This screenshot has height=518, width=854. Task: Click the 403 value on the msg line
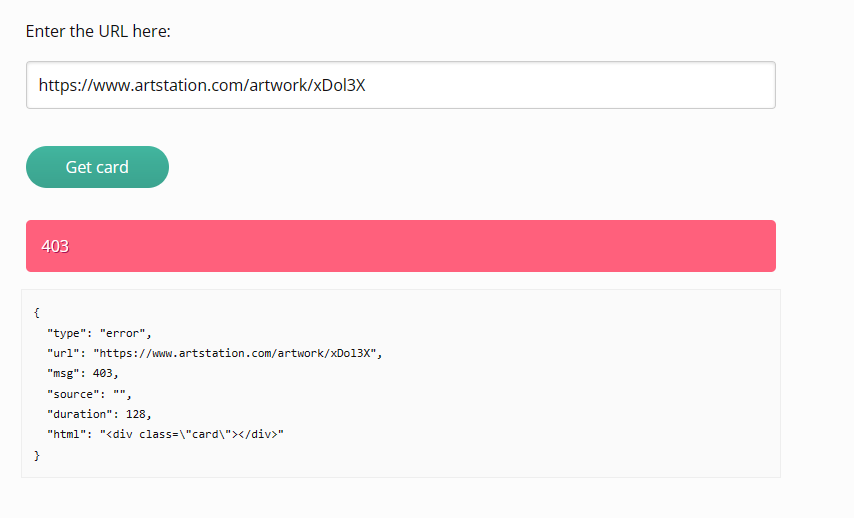tap(102, 374)
